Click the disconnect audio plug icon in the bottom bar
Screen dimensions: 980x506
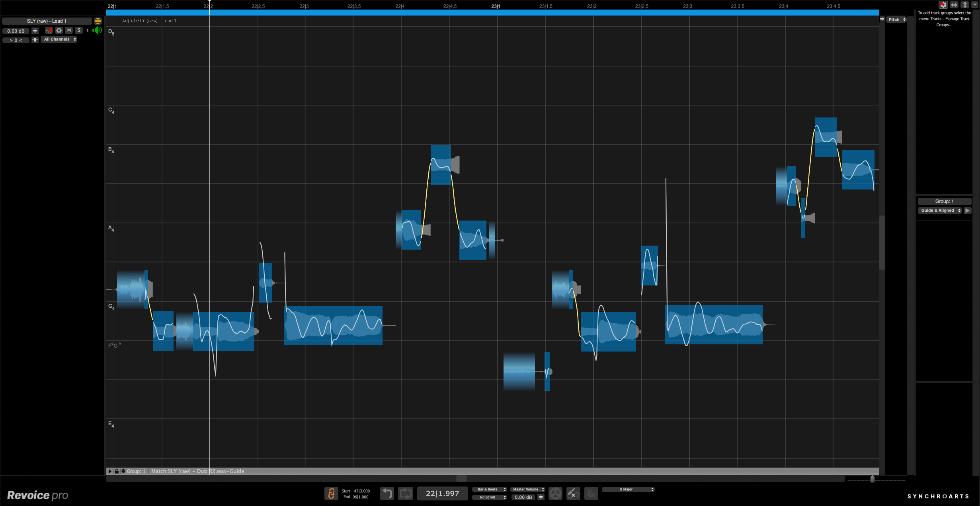[573, 493]
